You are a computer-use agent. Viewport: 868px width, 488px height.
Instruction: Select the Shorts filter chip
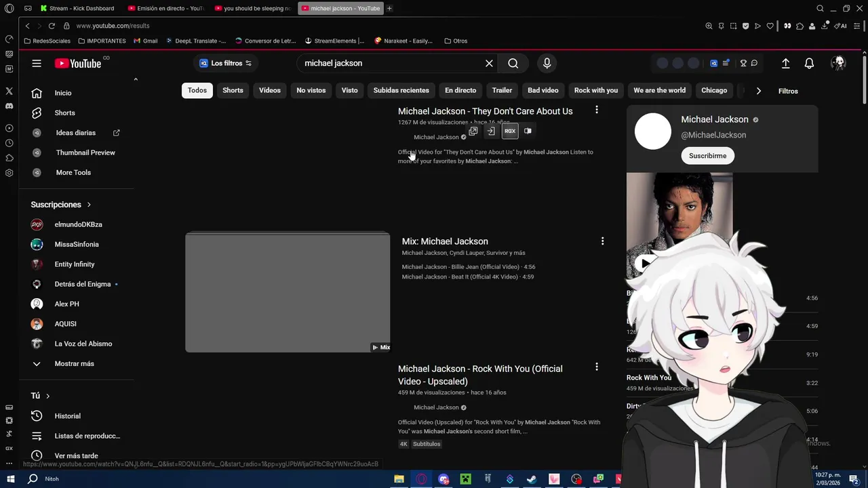(233, 91)
